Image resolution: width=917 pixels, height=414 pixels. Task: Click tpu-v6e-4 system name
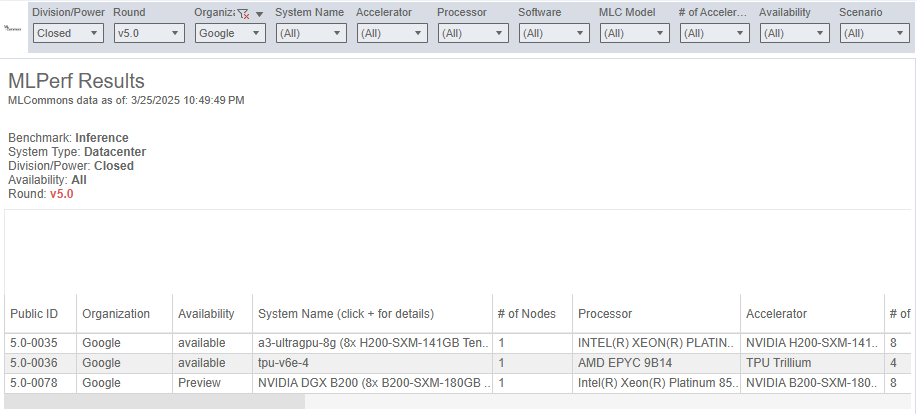[x=373, y=363]
